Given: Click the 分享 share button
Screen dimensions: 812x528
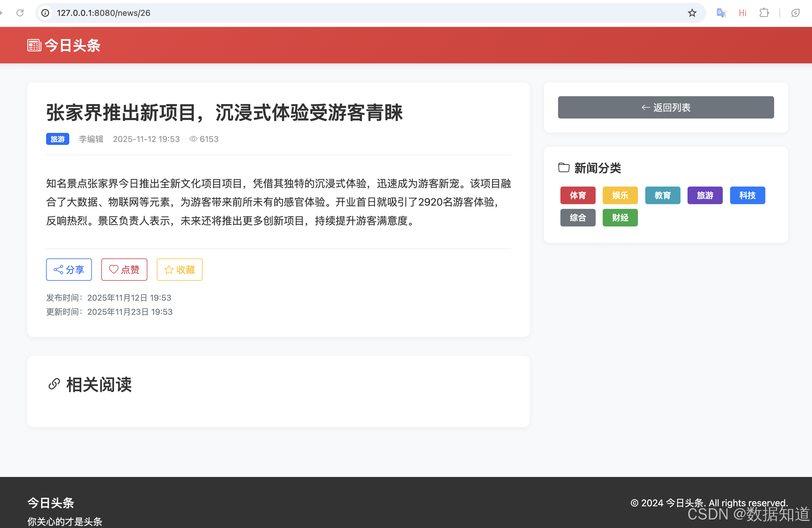Looking at the screenshot, I should [x=69, y=269].
